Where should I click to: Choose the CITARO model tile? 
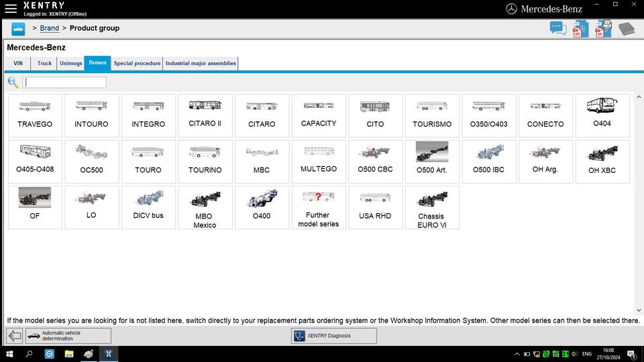click(262, 115)
